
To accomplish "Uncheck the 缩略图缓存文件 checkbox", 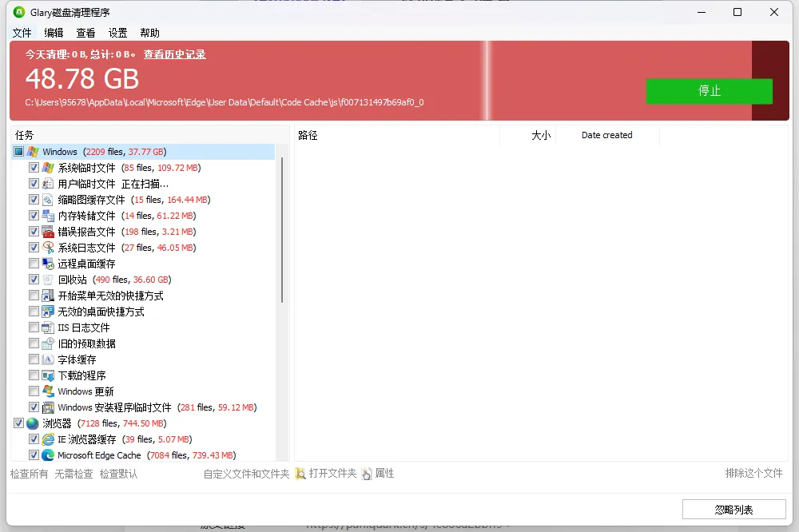I will (34, 200).
